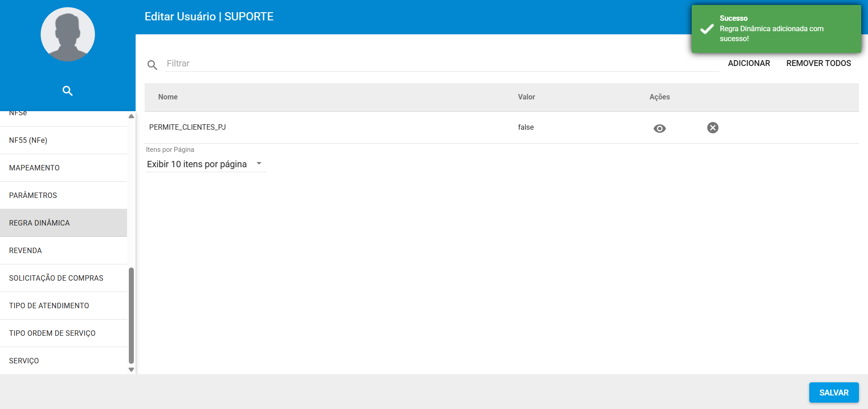Focus the Filtrar input field
Screen dimensions: 868x409
point(442,63)
